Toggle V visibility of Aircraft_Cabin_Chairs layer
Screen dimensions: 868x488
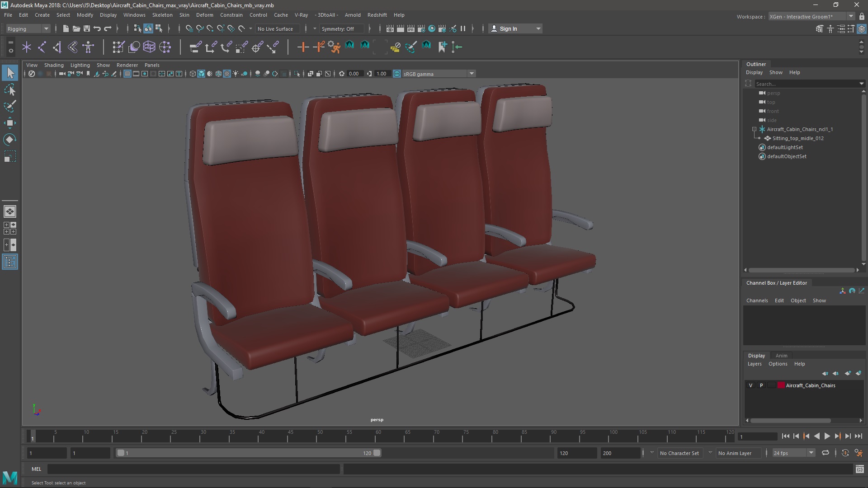[751, 385]
